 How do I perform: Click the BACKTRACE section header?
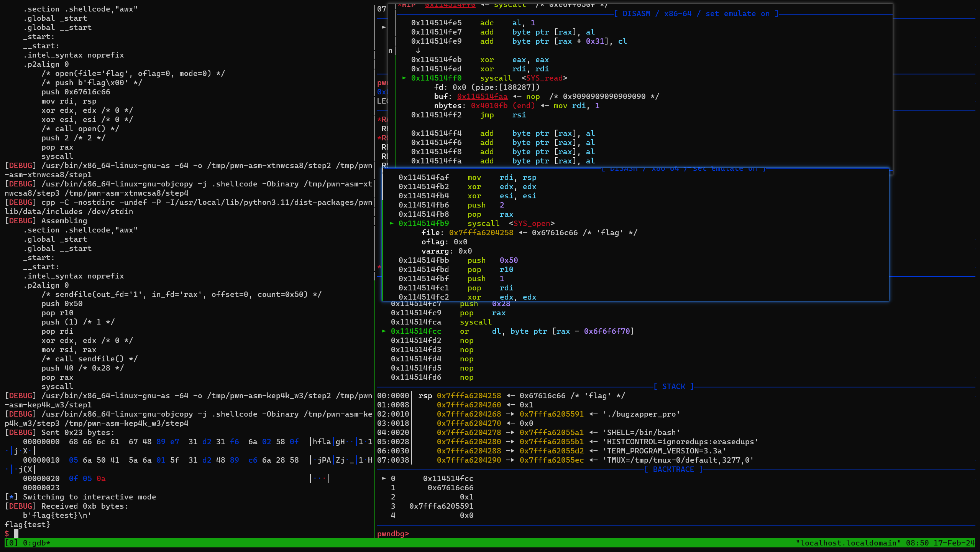[x=673, y=469]
